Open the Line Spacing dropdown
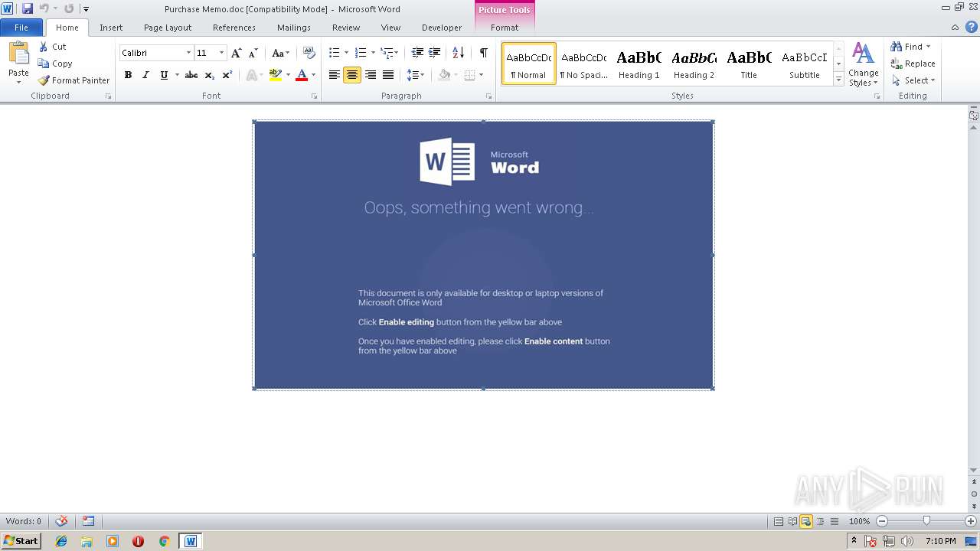This screenshot has width=980, height=551. pos(415,75)
